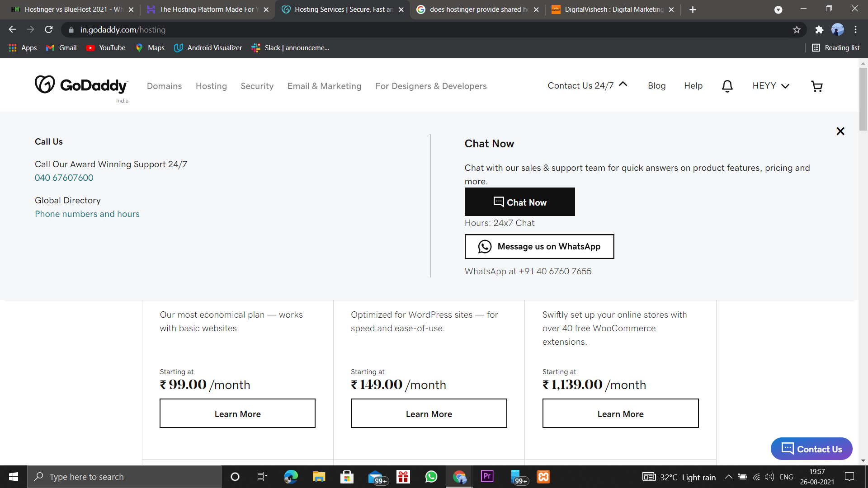
Task: Open Adobe Premiere from taskbar
Action: (x=487, y=477)
